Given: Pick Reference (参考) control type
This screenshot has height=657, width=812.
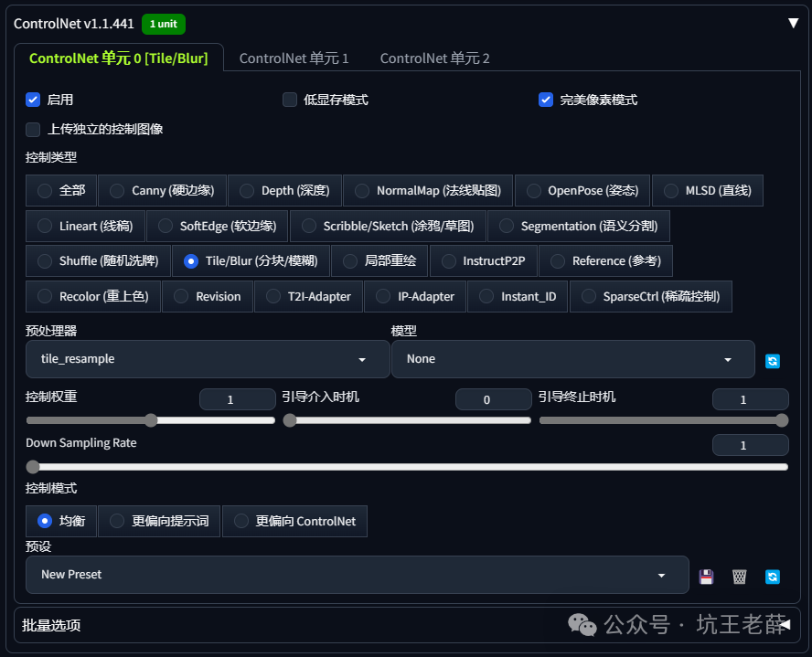Looking at the screenshot, I should 605,260.
